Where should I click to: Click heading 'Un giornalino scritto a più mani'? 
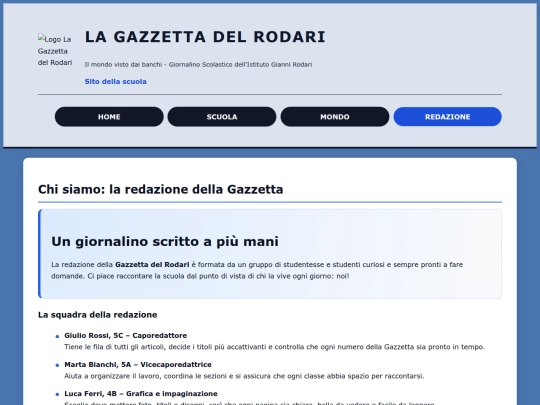165,241
